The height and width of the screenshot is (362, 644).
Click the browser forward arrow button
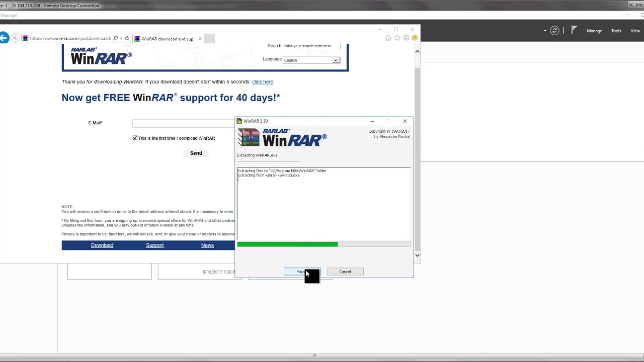(x=15, y=38)
